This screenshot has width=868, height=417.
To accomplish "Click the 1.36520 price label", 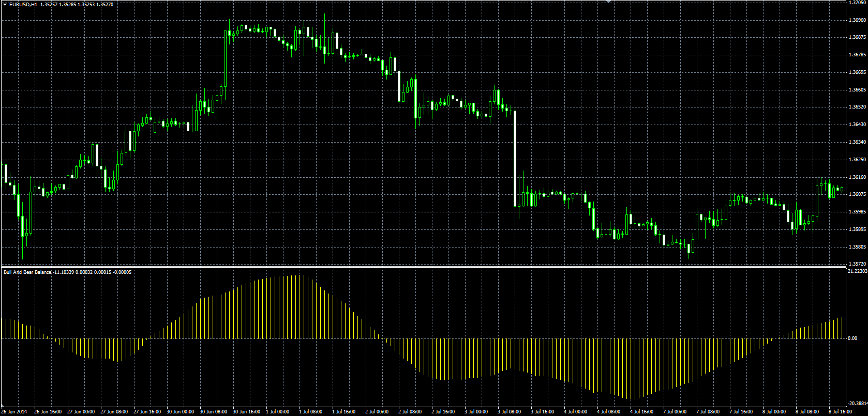I will pos(858,107).
